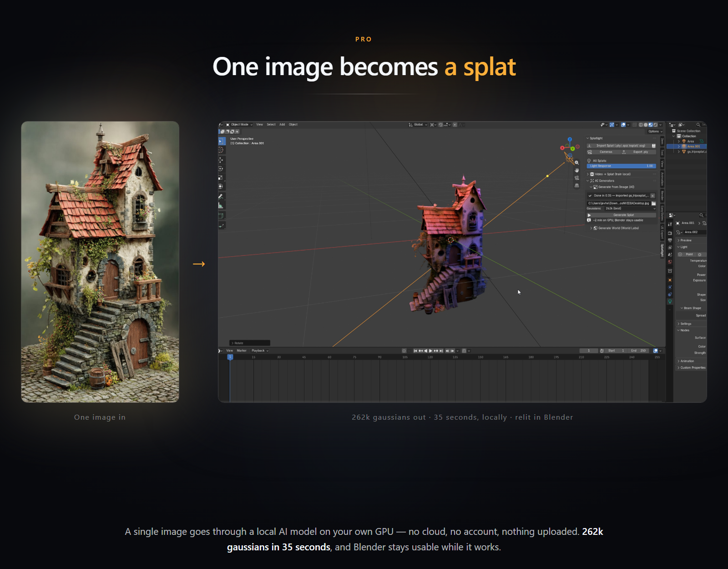This screenshot has width=728, height=569.
Task: Select the Annotate pencil tool
Action: (x=222, y=197)
